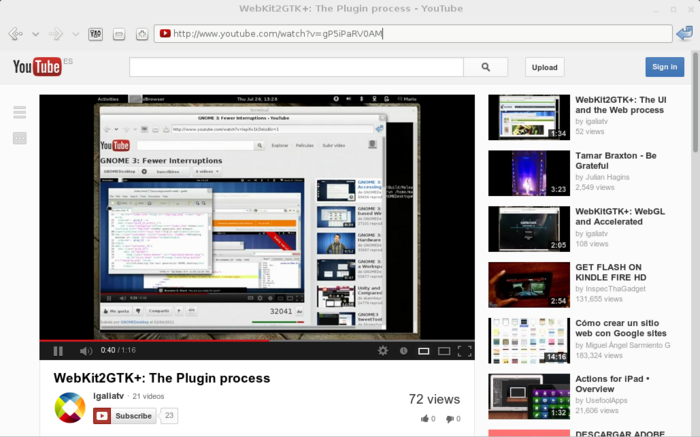Screen dimensions: 700x437
Task: Seek using the red video progress bar
Action: tap(257, 341)
